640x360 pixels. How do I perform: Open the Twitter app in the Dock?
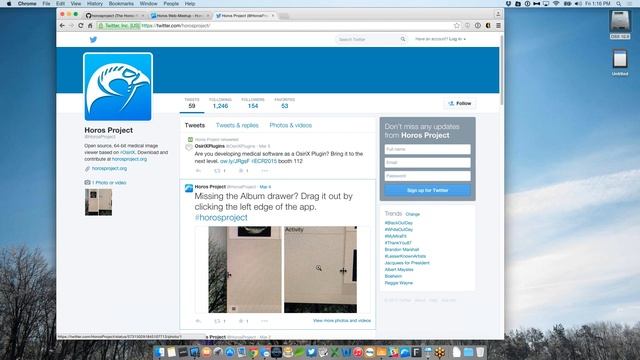311,352
